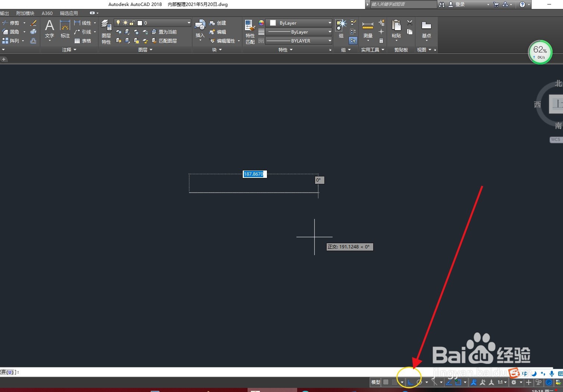Toggle object snap in status bar

458,382
